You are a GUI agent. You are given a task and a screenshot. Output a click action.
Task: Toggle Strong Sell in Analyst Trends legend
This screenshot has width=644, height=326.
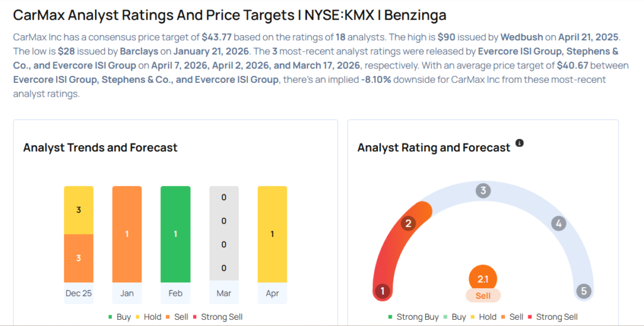[x=218, y=317]
